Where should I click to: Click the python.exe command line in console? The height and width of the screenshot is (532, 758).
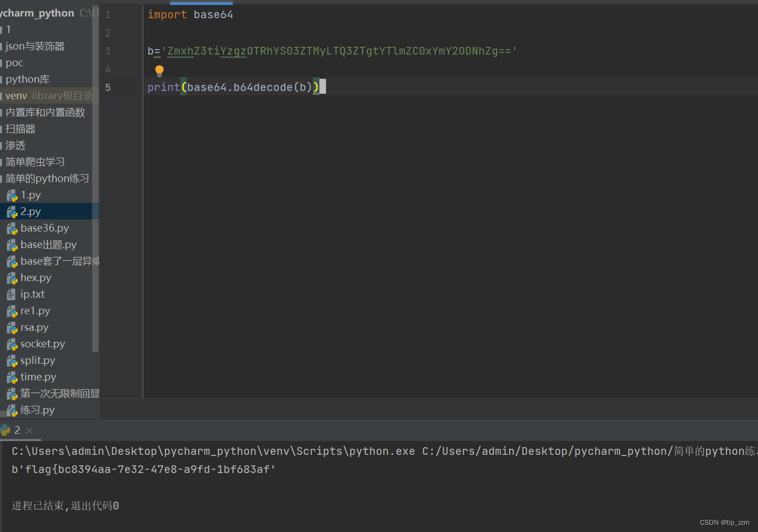click(384, 451)
